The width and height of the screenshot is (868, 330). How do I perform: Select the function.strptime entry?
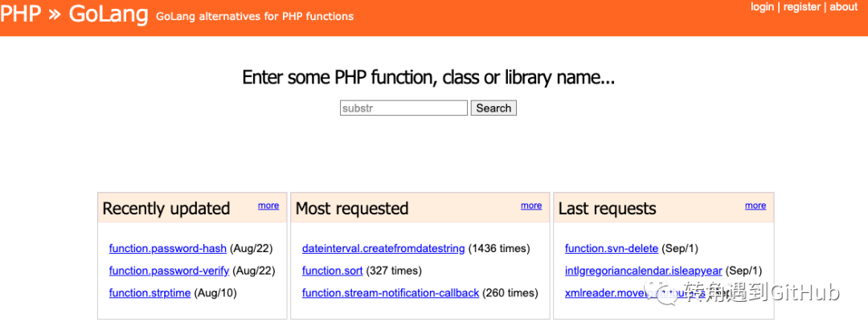coord(149,293)
